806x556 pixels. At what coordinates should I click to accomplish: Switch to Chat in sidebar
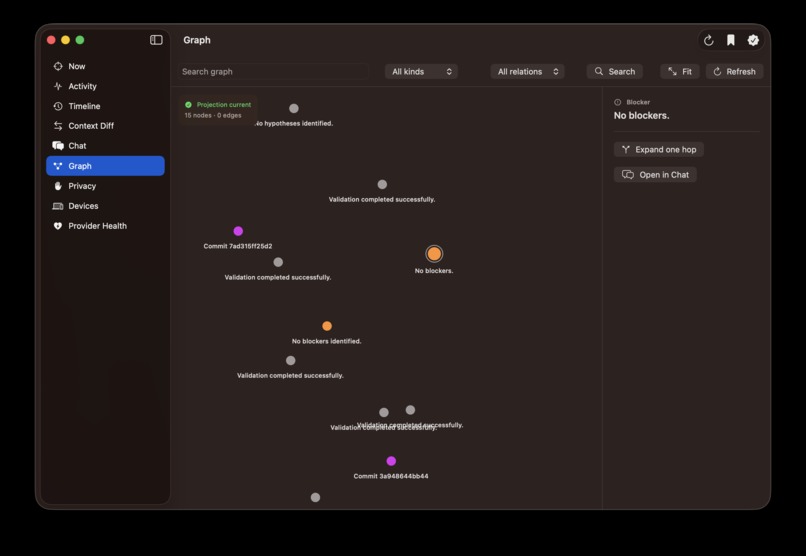105,146
